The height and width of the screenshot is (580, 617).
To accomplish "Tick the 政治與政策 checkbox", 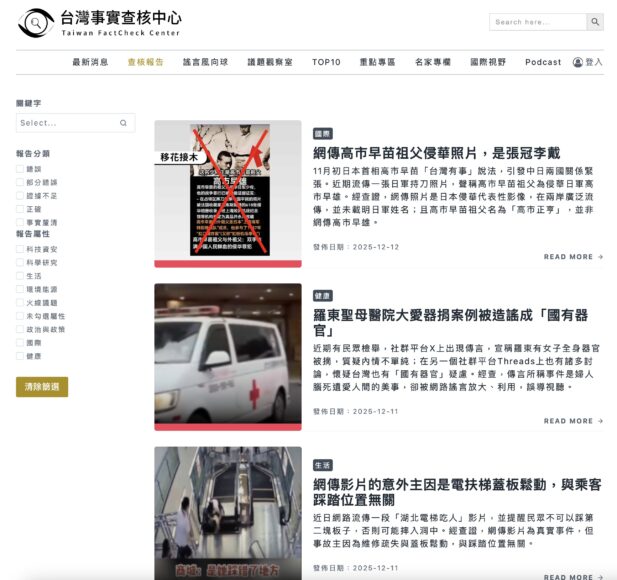I will (20, 329).
